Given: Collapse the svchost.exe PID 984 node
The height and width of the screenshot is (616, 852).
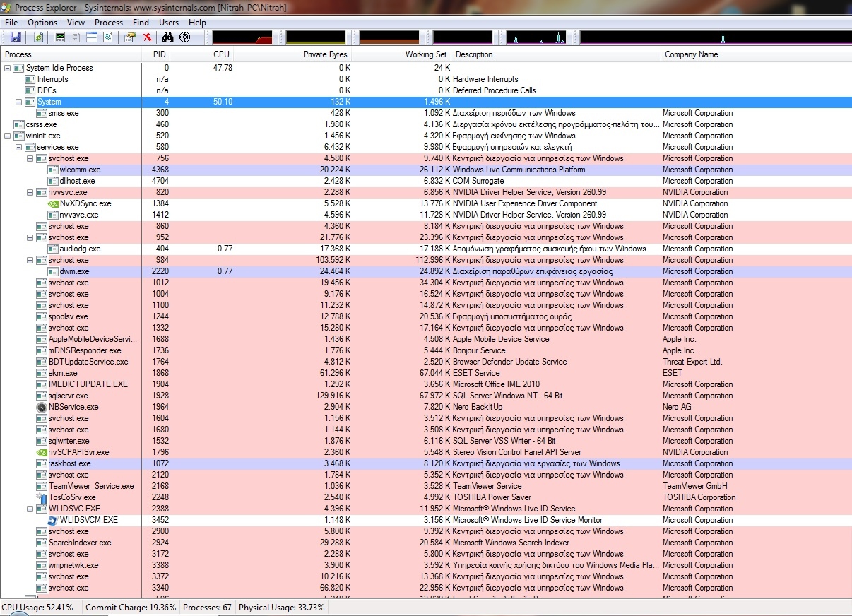Looking at the screenshot, I should point(30,260).
